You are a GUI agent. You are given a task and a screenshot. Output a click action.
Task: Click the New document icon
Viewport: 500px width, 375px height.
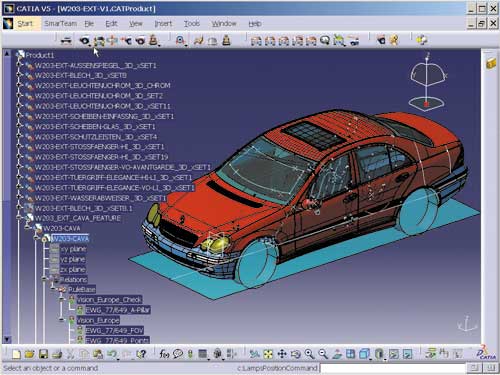click(16, 354)
